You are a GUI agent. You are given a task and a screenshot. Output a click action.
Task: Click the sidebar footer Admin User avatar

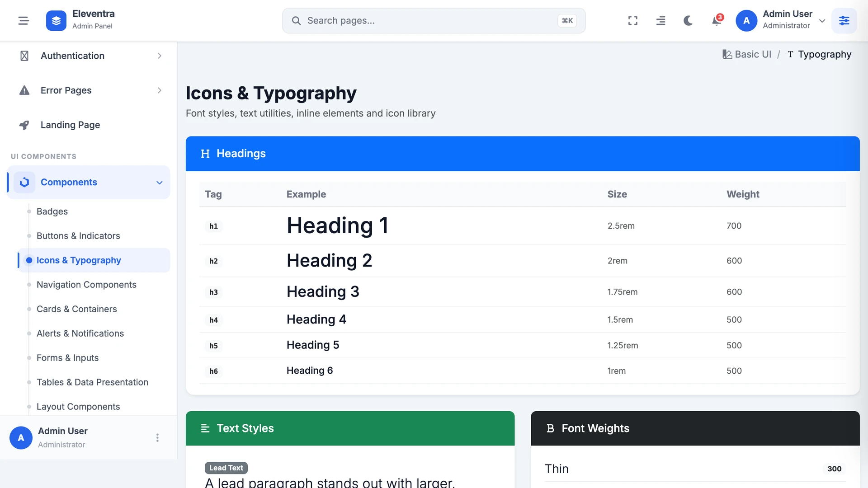pyautogui.click(x=21, y=437)
